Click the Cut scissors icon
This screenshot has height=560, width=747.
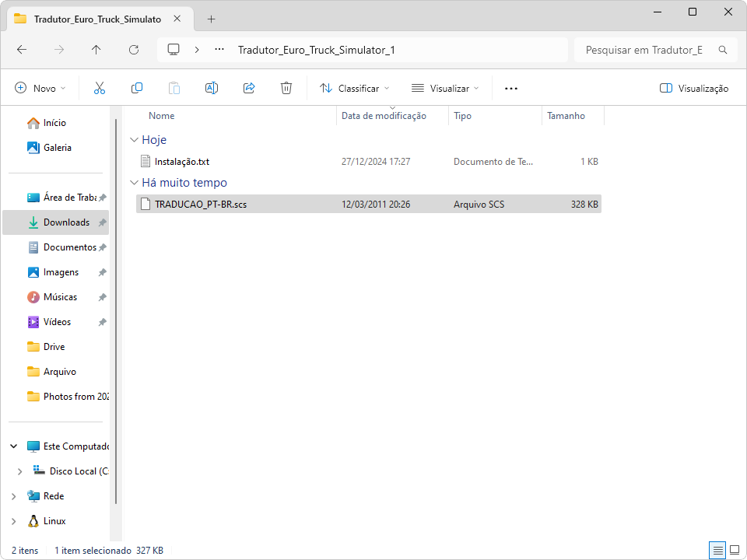click(x=99, y=88)
